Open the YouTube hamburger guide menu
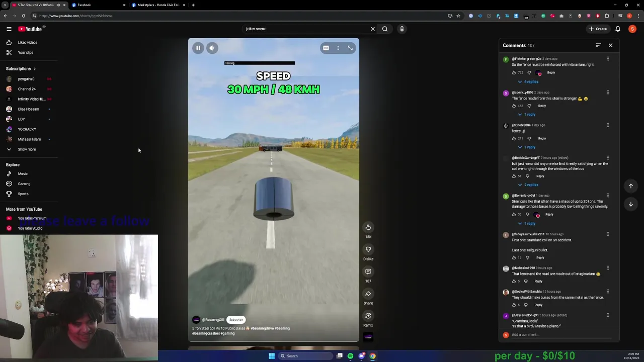 [x=9, y=29]
